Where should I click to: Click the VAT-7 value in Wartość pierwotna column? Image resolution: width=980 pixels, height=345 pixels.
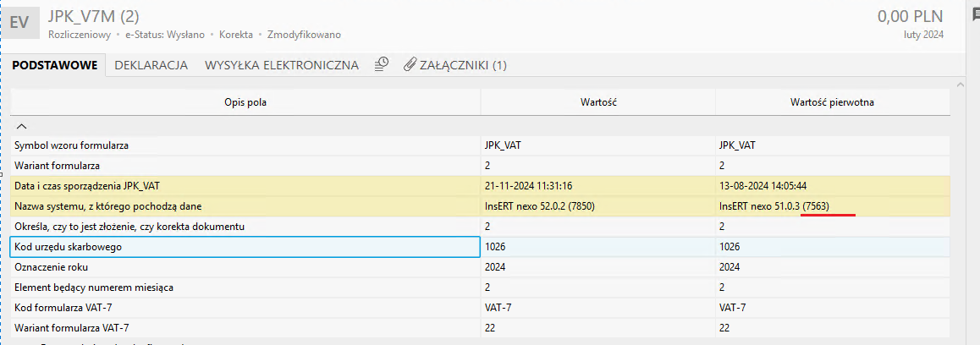click(733, 308)
